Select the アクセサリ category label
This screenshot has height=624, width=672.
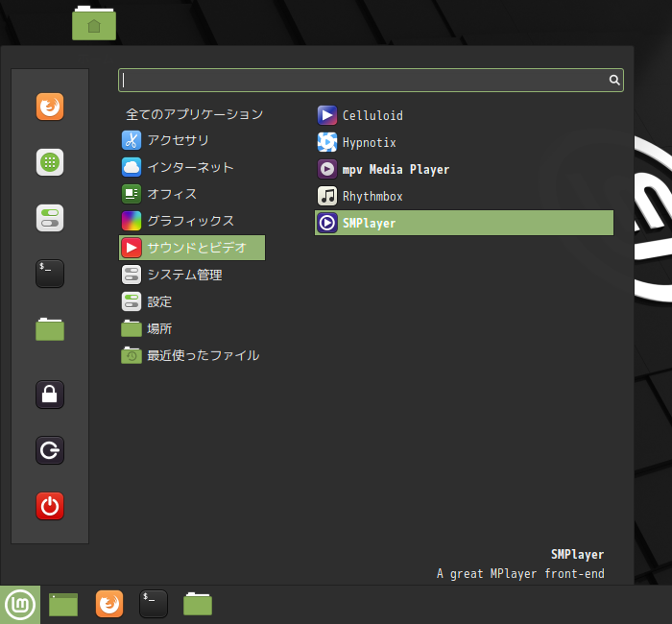click(x=179, y=140)
